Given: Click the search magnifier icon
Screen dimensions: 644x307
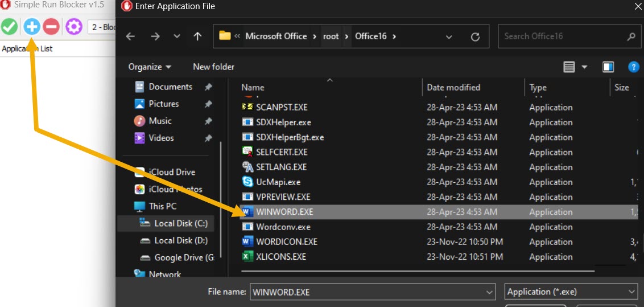Looking at the screenshot, I should 631,36.
